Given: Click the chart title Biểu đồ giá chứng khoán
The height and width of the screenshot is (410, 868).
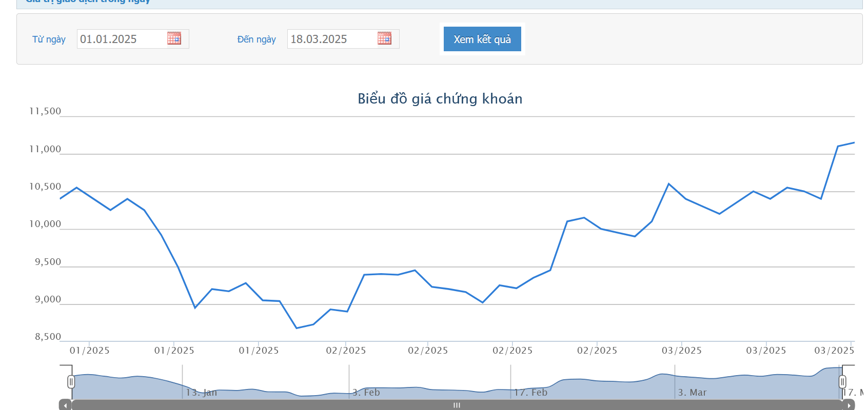Looking at the screenshot, I should (440, 99).
